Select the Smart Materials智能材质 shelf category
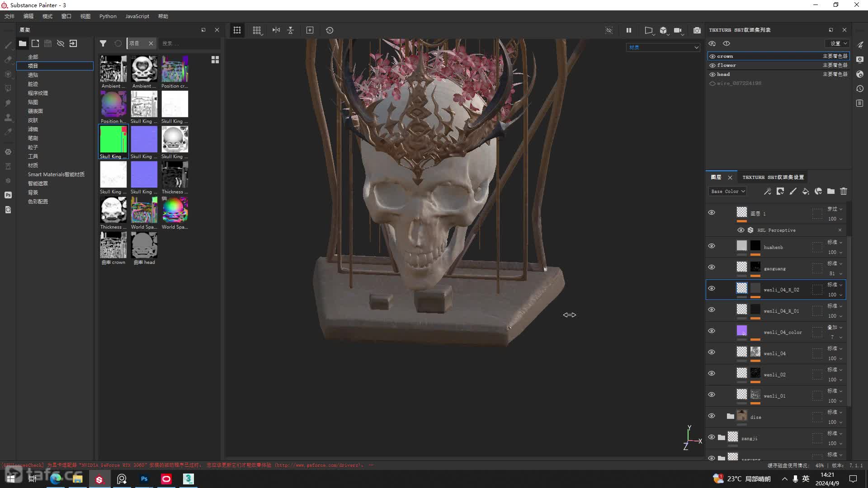Screen dimensions: 868x488 click(x=56, y=174)
